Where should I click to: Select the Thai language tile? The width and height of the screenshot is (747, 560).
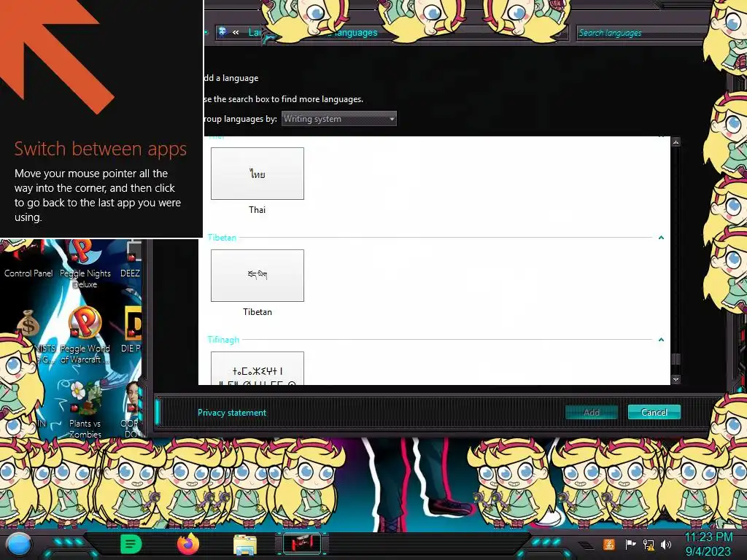pyautogui.click(x=258, y=174)
